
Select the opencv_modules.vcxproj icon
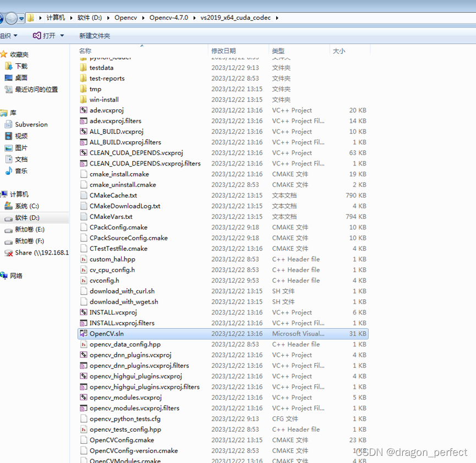pos(84,397)
